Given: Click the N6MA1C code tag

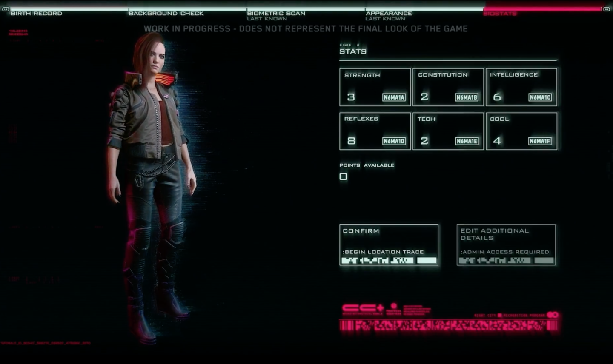Looking at the screenshot, I should 540,97.
